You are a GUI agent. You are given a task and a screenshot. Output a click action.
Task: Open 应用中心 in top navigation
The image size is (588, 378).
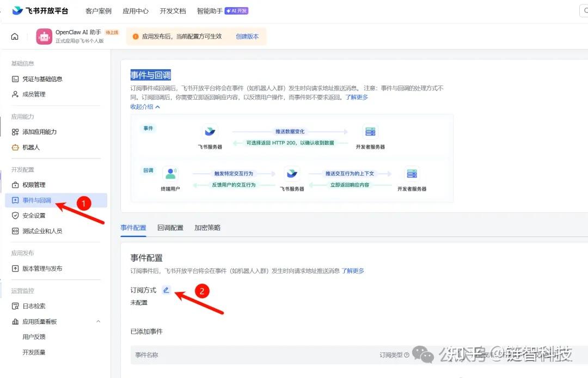click(x=136, y=11)
